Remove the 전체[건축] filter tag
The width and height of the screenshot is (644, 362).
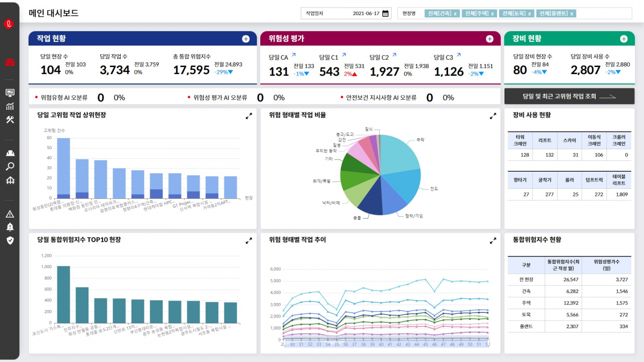(455, 13)
